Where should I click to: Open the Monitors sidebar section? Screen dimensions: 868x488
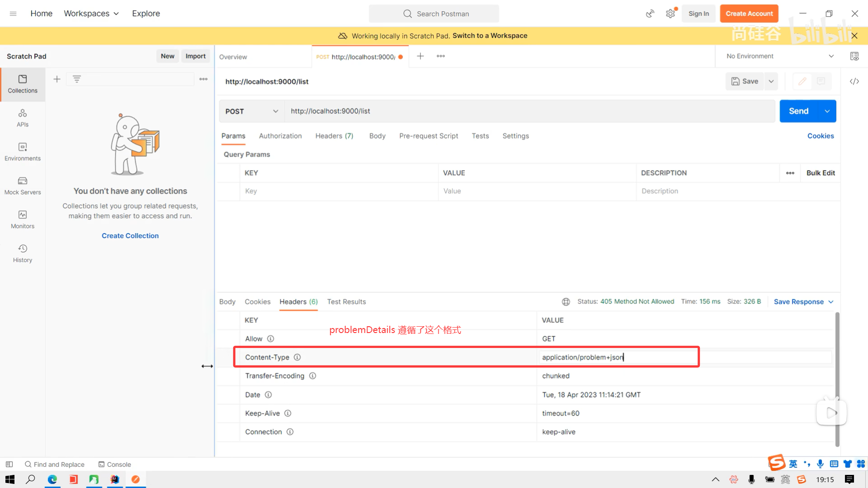(x=23, y=220)
